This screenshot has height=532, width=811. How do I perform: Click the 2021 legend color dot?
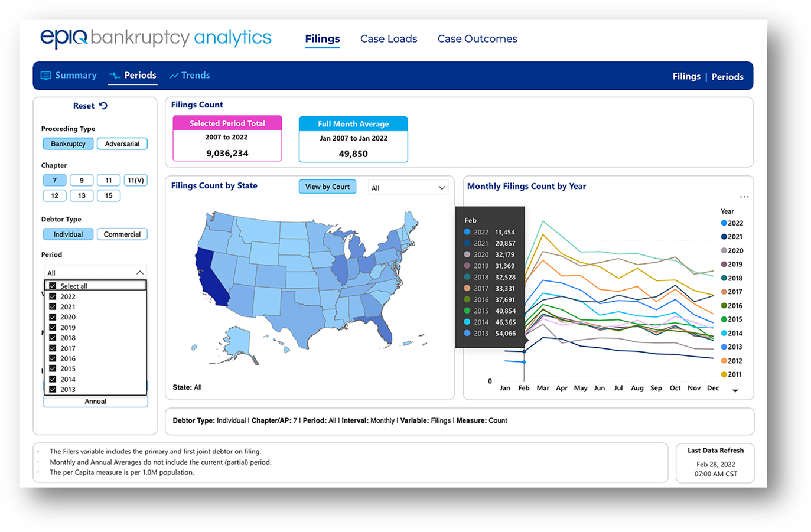(x=724, y=237)
